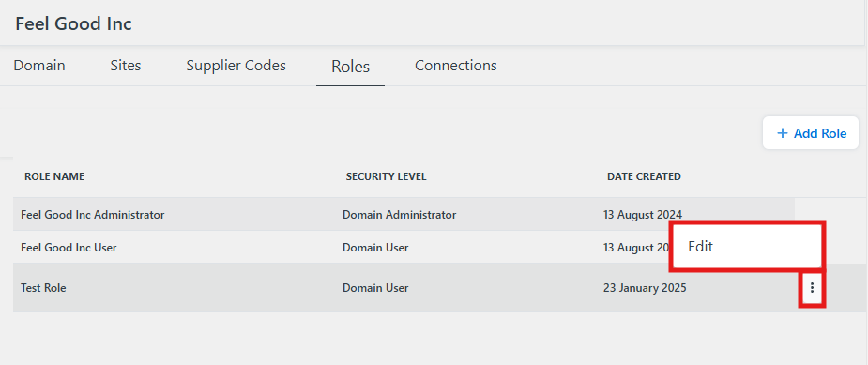Image resolution: width=868 pixels, height=365 pixels.
Task: Switch to the Sites tab
Action: coord(126,66)
